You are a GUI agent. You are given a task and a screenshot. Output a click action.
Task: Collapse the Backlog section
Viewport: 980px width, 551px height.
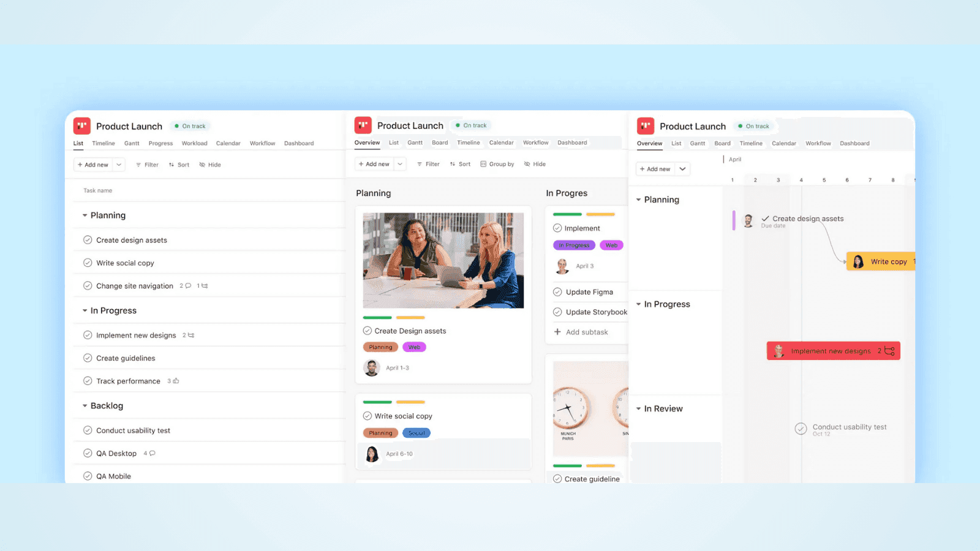pos(85,405)
